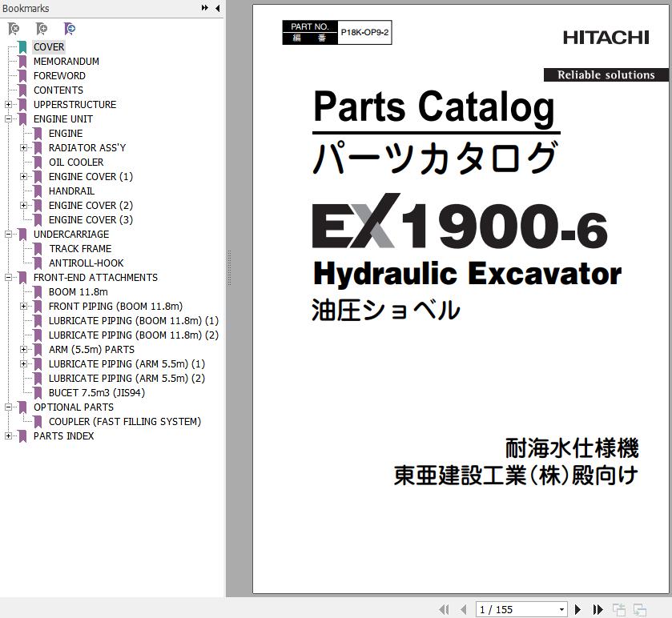Expand the ARM (5.5m) PARTS node

click(23, 350)
